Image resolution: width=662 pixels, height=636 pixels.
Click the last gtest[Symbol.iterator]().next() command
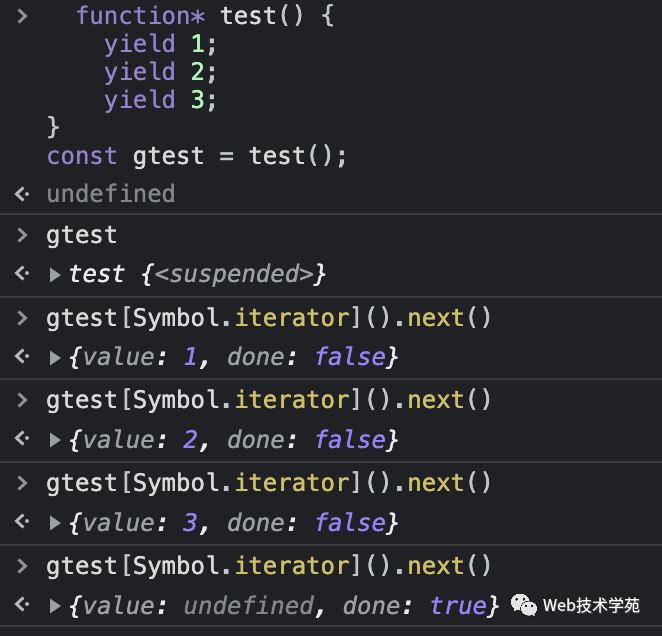coord(269,567)
